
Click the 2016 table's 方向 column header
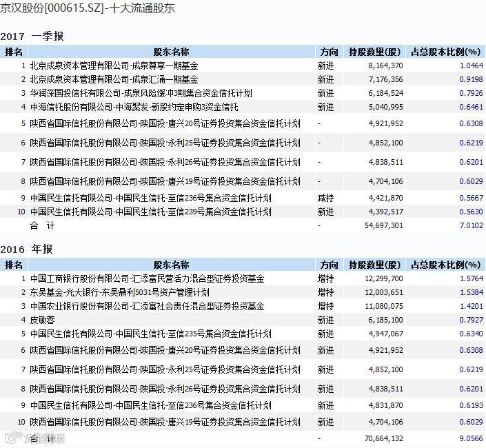pos(329,265)
